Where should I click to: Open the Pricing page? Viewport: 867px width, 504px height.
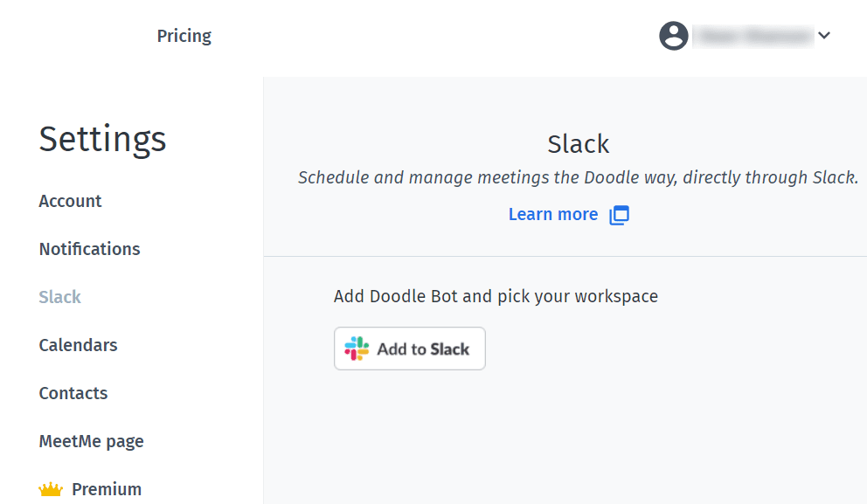184,36
